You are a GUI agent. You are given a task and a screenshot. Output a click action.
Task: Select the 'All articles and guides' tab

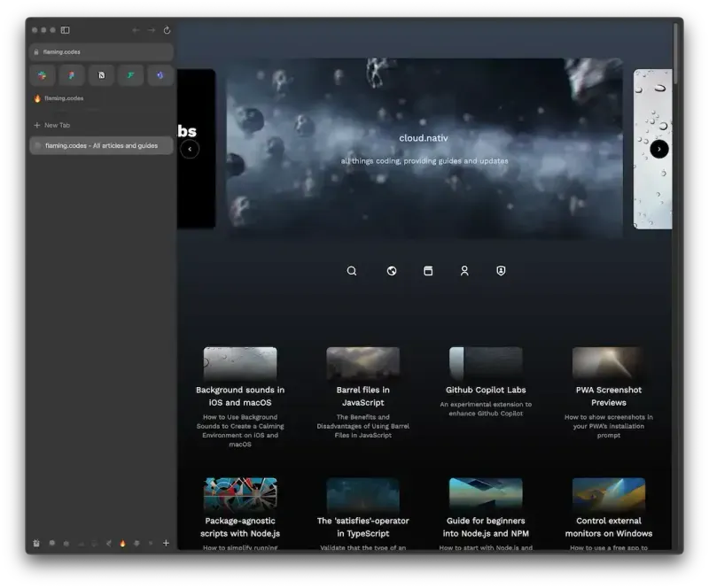pos(101,145)
